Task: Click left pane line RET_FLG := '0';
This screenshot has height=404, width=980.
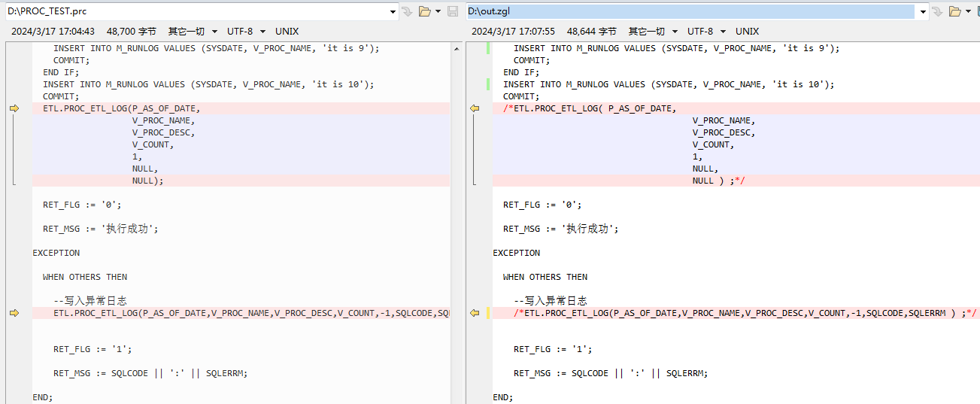Action: [82, 205]
